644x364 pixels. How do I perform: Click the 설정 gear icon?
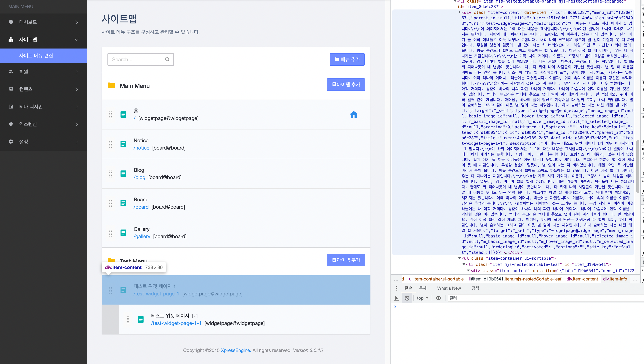click(11, 142)
